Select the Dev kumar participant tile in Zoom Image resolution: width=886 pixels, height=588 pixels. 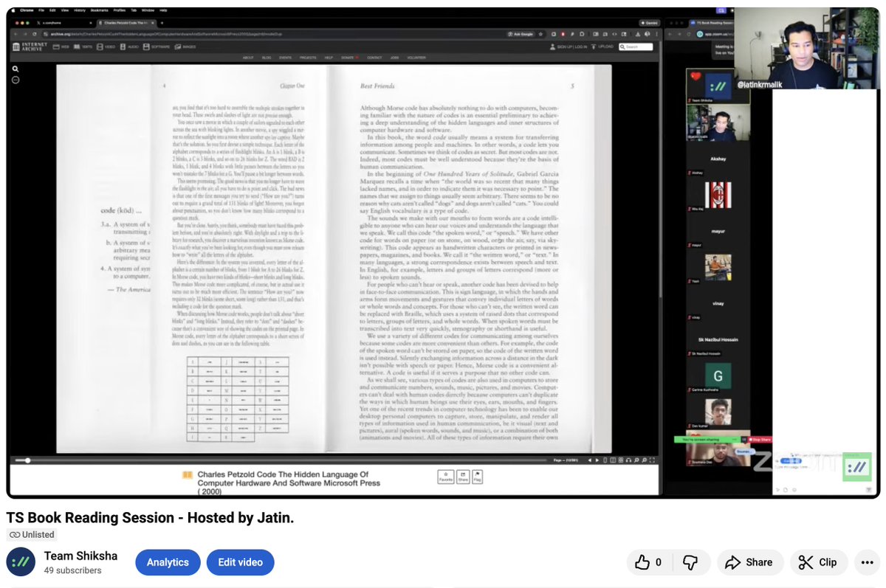[718, 412]
